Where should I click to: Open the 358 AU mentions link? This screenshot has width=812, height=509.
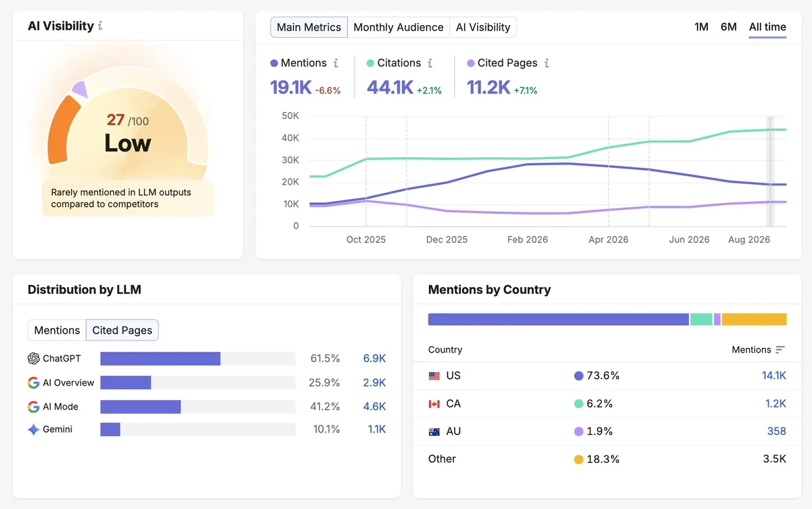coord(777,432)
